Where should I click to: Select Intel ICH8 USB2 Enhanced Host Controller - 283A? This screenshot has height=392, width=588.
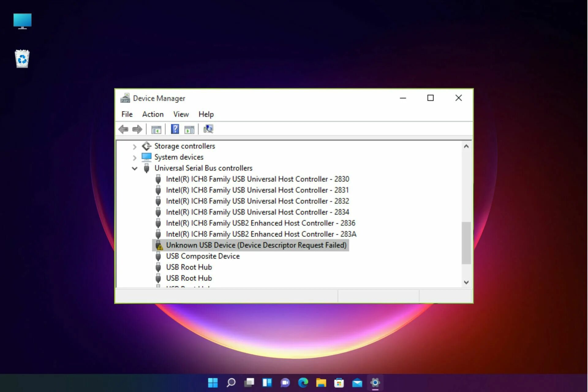point(261,234)
